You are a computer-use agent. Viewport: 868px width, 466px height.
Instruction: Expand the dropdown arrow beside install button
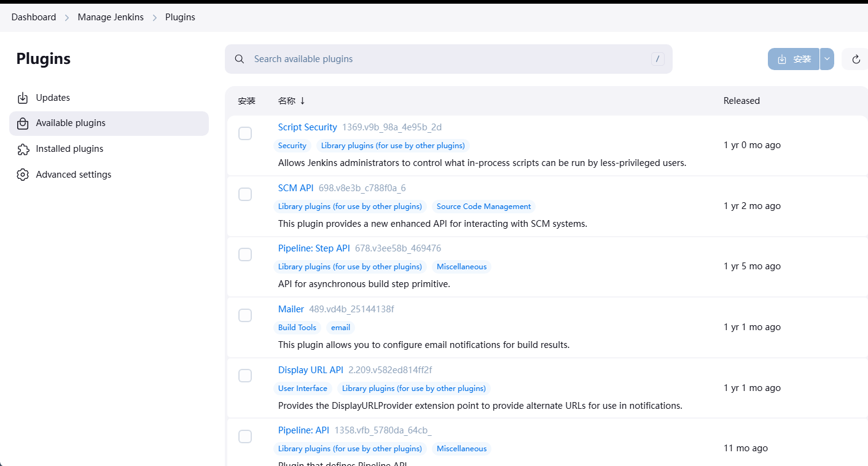(827, 59)
